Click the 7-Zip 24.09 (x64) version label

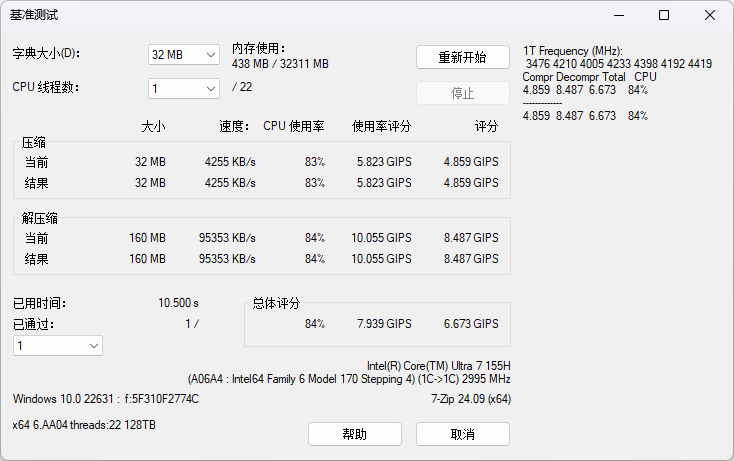(x=470, y=399)
